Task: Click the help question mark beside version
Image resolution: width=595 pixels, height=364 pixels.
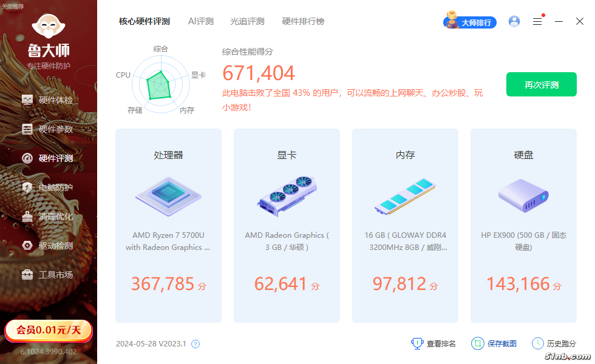Action: point(195,344)
